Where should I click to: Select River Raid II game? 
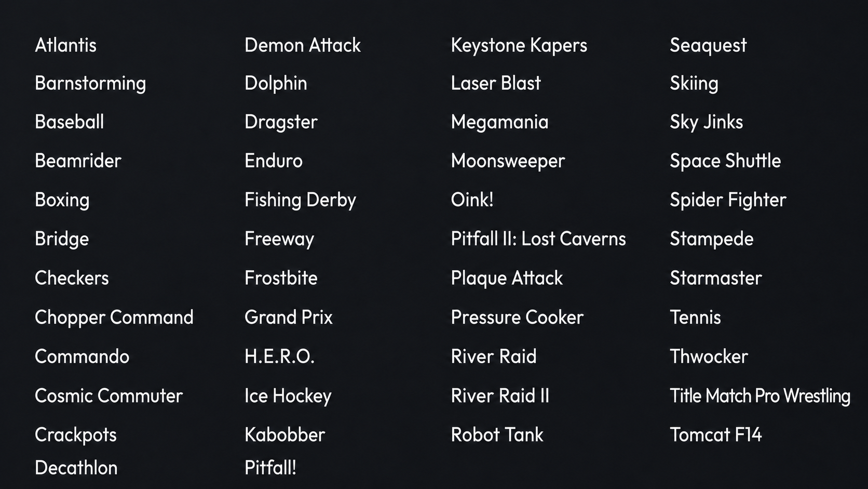[500, 396]
